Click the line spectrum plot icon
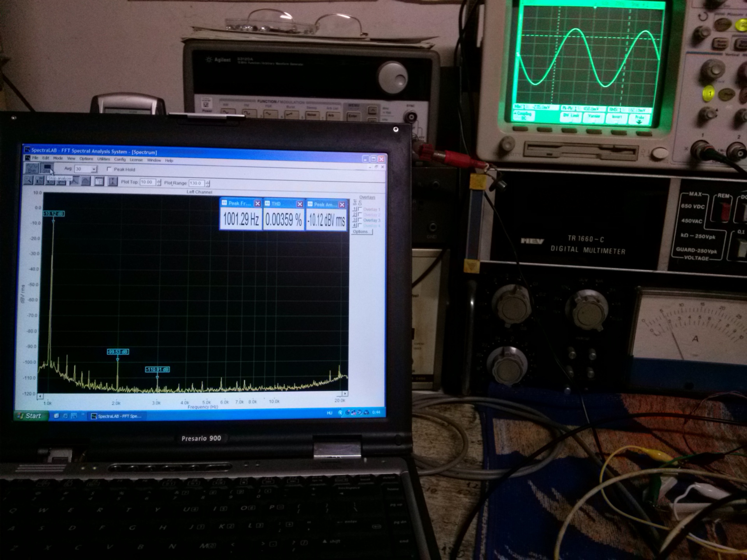Screen dimensions: 747x560 coord(75,181)
